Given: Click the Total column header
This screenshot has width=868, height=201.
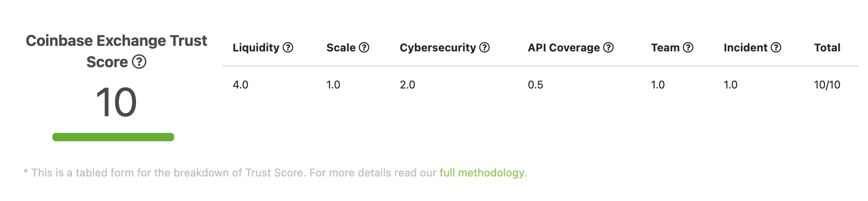Looking at the screenshot, I should [x=827, y=48].
